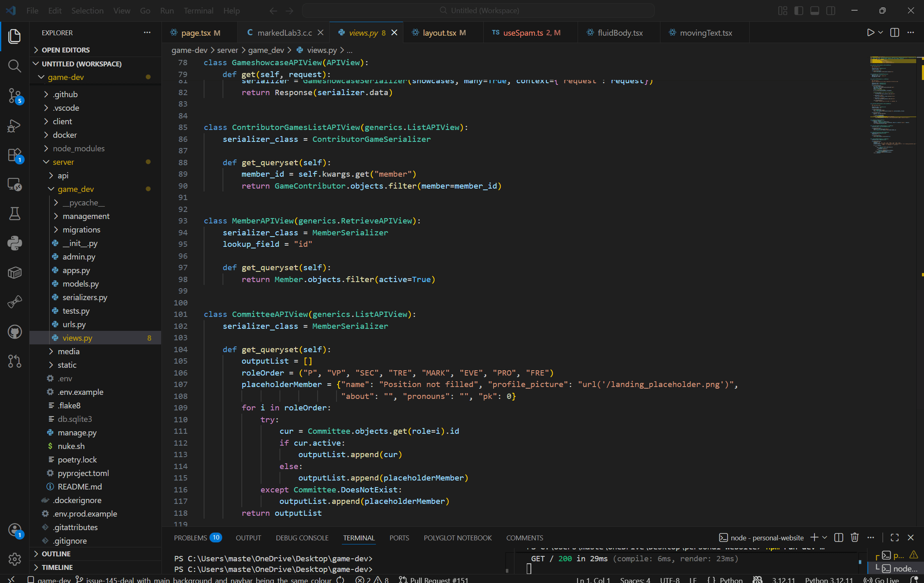Open the Run and Debug view

(14, 125)
